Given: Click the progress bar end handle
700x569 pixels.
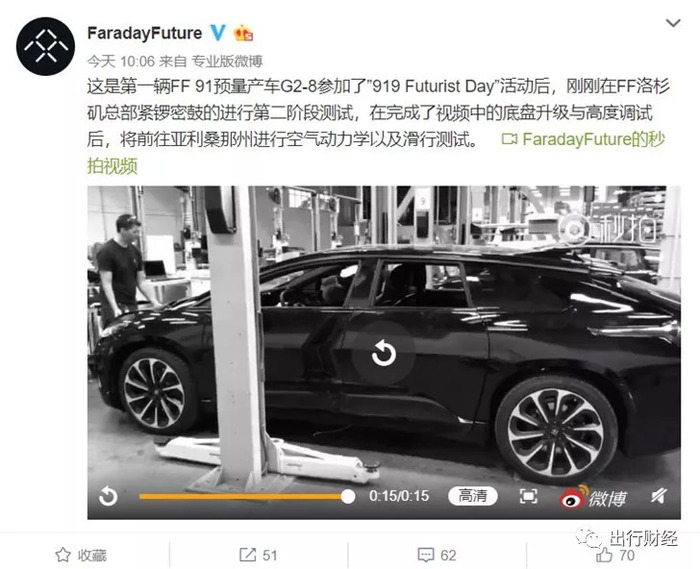Looking at the screenshot, I should point(347,496).
